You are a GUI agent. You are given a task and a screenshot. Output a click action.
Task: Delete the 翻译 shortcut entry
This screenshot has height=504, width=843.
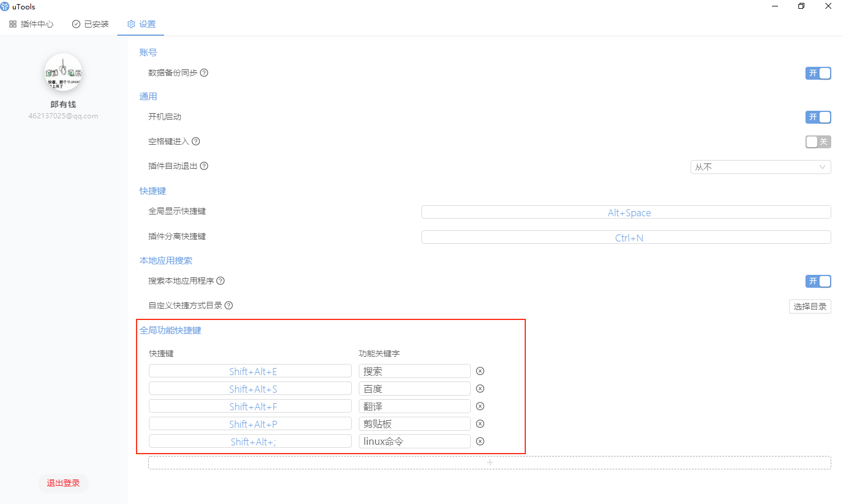[480, 406]
